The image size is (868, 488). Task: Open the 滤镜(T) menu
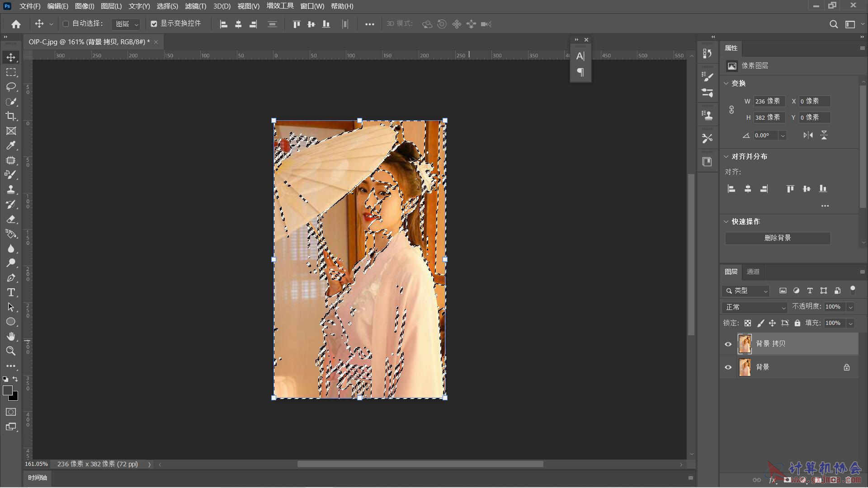195,6
